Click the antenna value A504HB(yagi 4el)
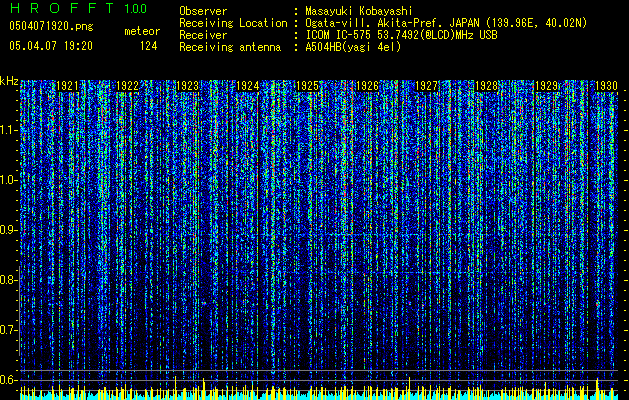Image resolution: width=629 pixels, height=400 pixels. pos(353,47)
